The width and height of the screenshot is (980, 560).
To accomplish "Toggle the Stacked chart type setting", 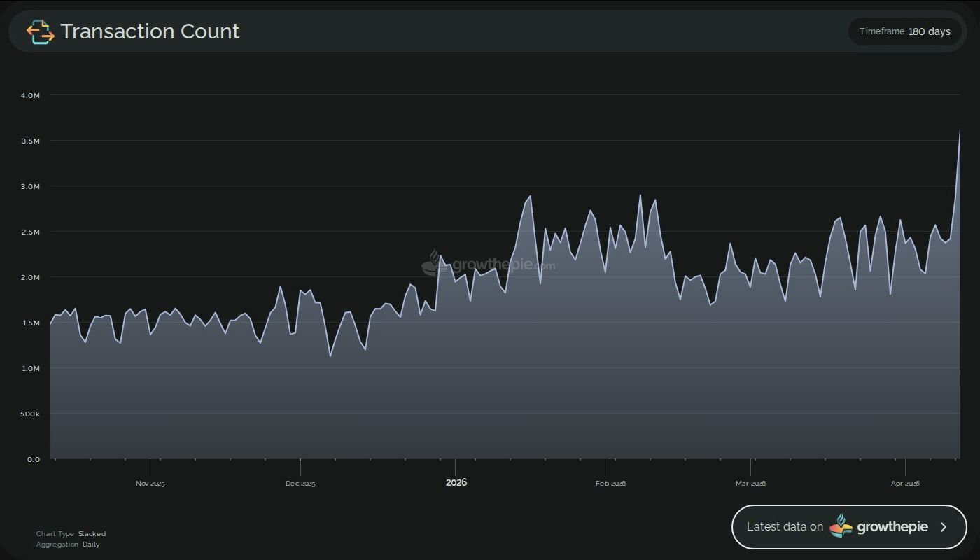I will click(92, 533).
